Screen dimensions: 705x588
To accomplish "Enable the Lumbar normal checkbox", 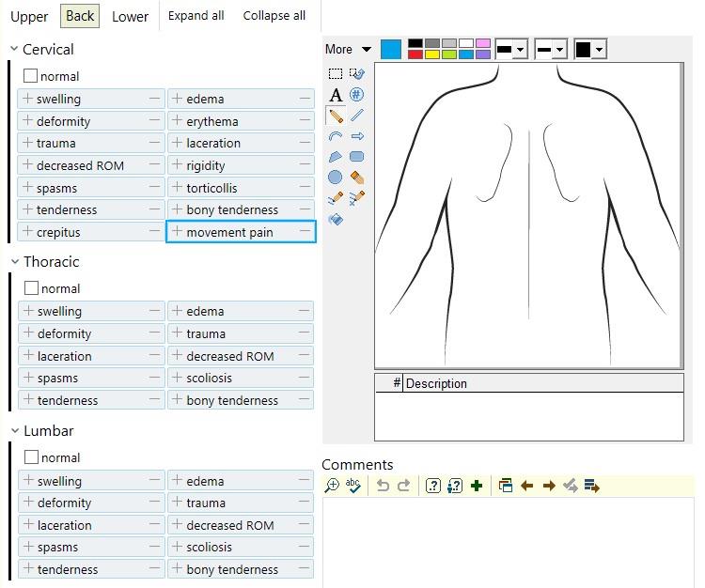I will tap(31, 457).
